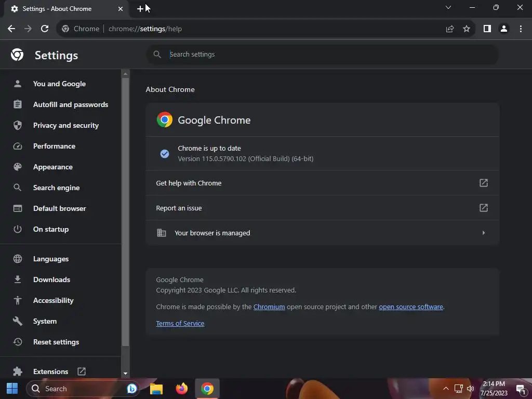Click the About Chrome heading

tap(170, 89)
